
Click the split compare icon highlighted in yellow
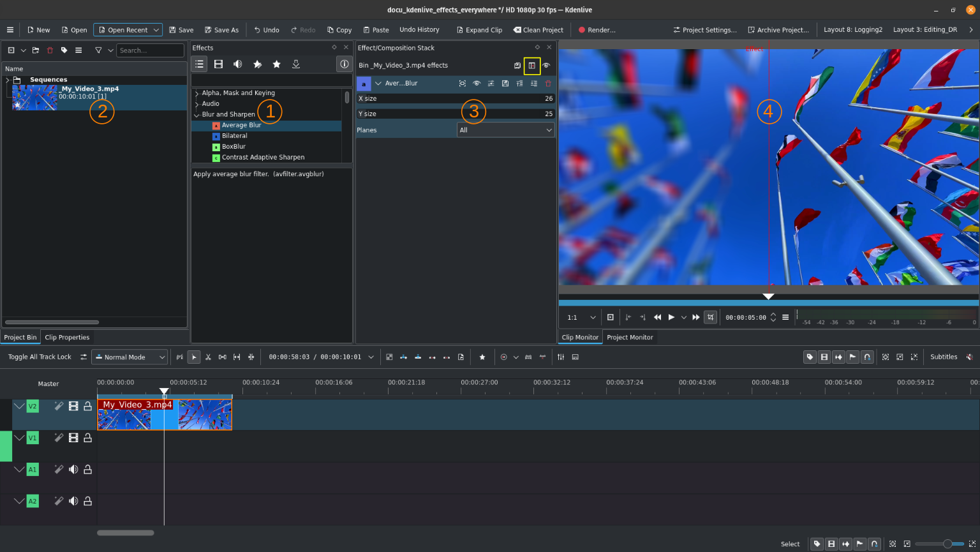tap(531, 66)
